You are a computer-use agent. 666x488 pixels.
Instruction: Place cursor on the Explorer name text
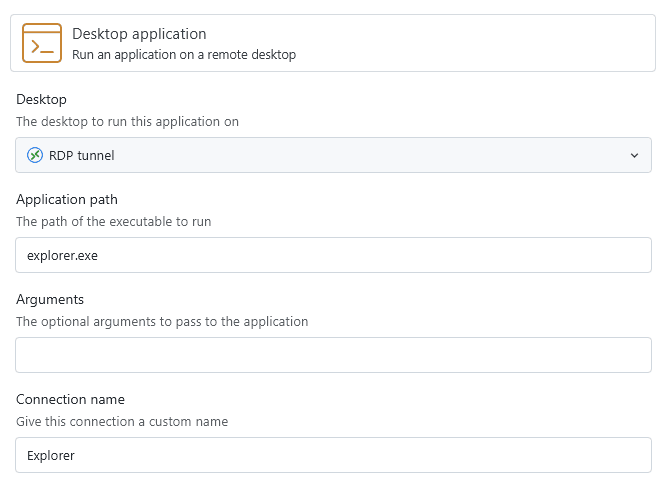[x=51, y=455]
